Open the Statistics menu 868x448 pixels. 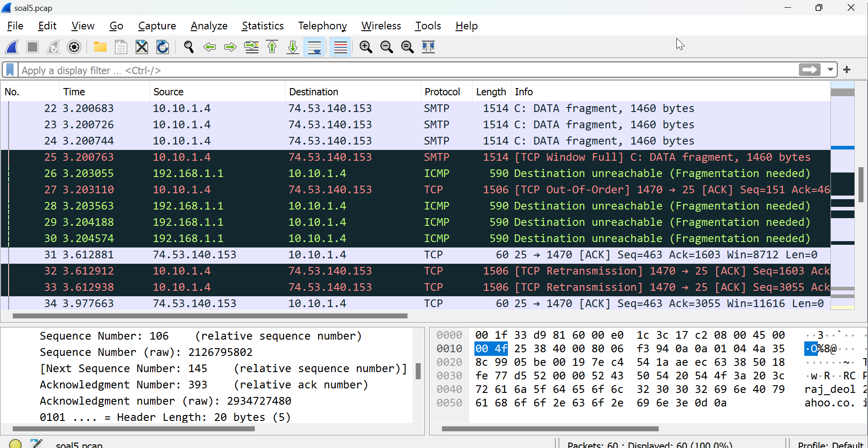click(263, 26)
